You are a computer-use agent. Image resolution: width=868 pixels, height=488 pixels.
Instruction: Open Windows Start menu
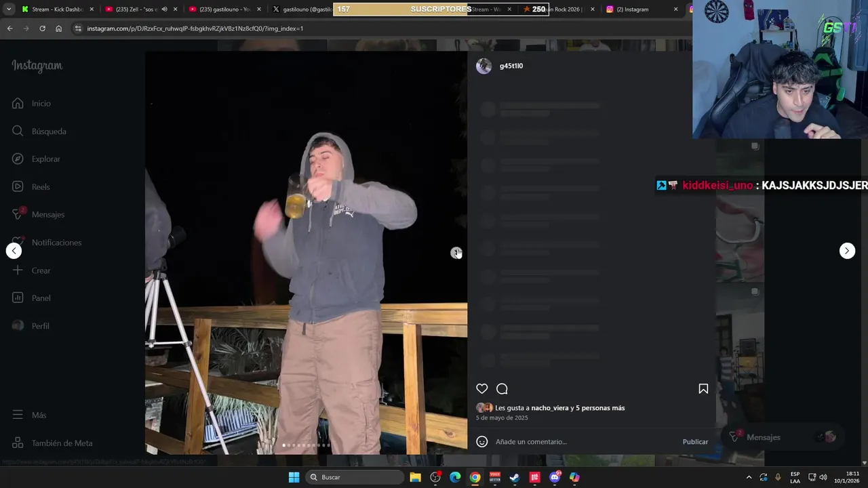pyautogui.click(x=294, y=477)
